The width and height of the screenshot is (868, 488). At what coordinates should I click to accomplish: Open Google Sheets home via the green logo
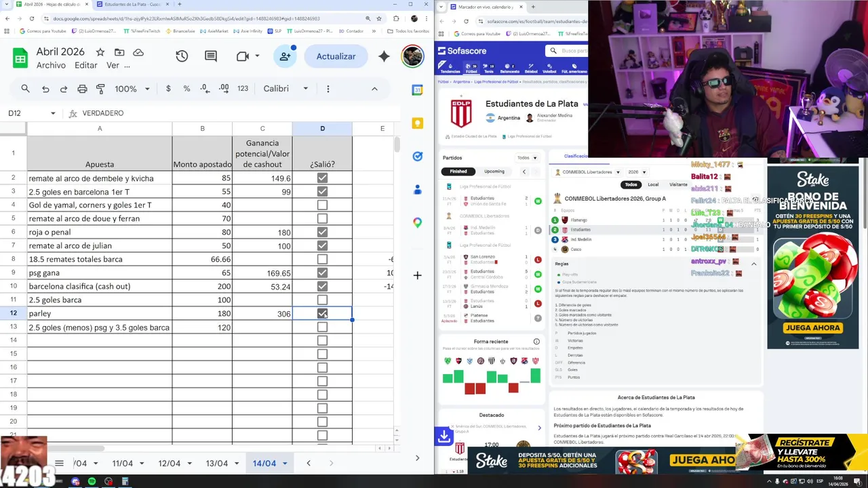click(20, 58)
